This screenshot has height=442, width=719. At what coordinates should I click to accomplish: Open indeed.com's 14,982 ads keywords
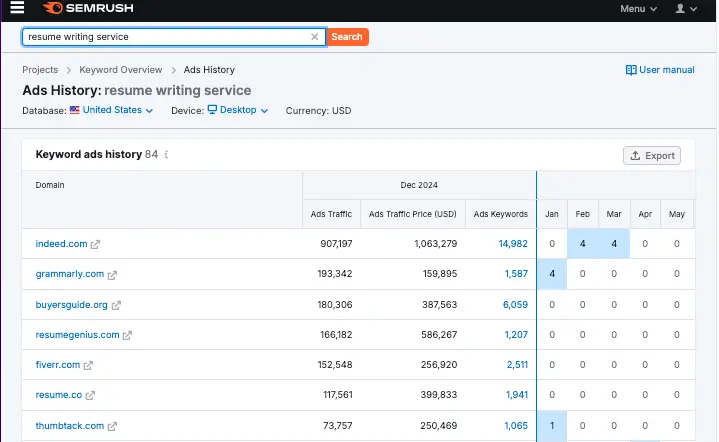513,243
